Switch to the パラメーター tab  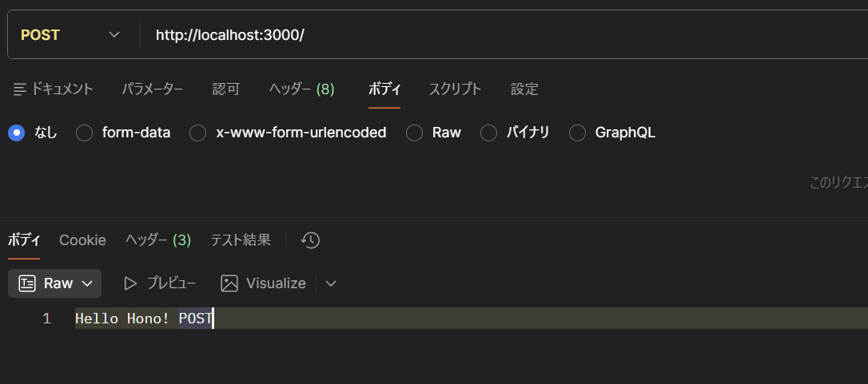pyautogui.click(x=152, y=89)
